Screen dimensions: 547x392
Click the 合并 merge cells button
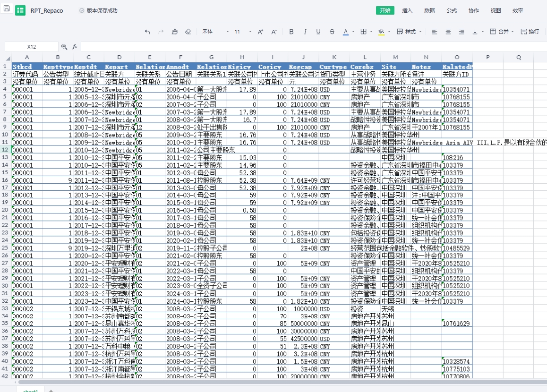[499, 32]
